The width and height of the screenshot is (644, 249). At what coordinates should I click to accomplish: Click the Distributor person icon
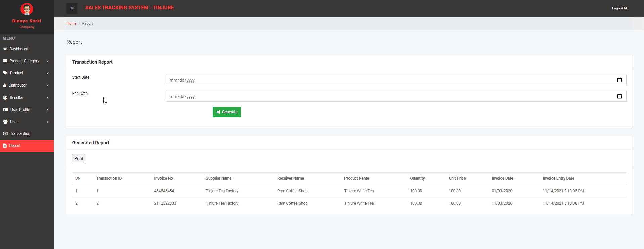(x=5, y=85)
